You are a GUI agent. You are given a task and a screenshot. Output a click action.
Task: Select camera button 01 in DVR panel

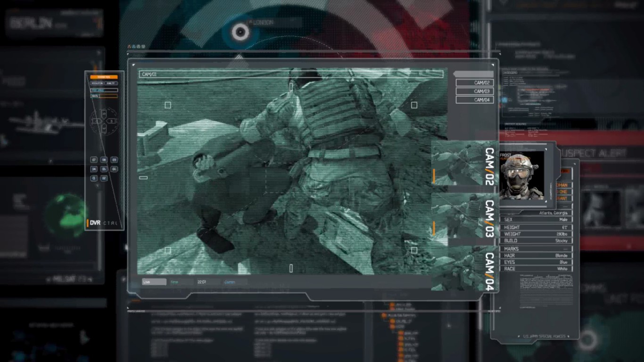coord(94,178)
